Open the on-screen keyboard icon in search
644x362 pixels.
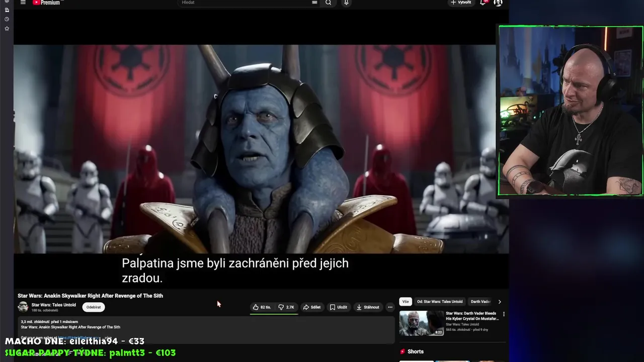314,3
